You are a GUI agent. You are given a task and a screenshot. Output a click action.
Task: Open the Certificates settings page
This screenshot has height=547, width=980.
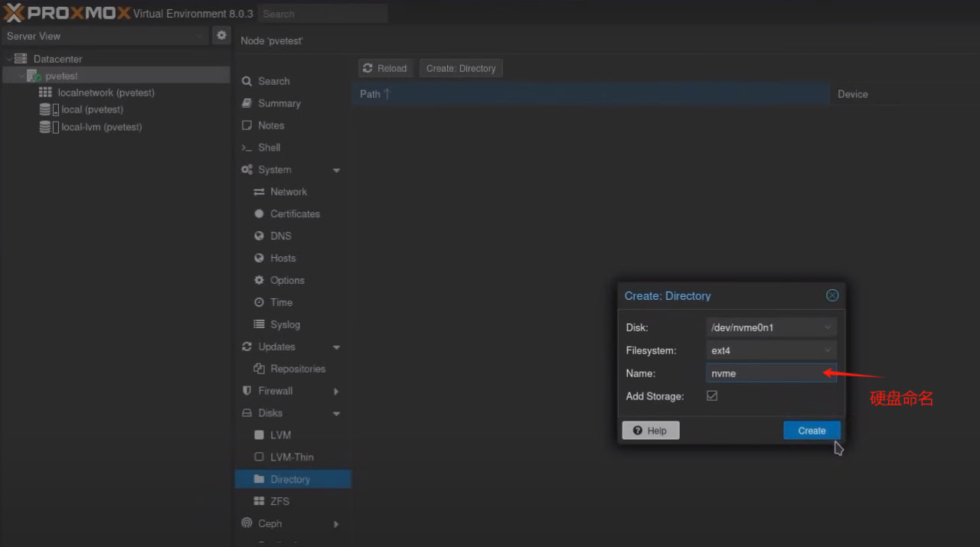click(x=294, y=214)
